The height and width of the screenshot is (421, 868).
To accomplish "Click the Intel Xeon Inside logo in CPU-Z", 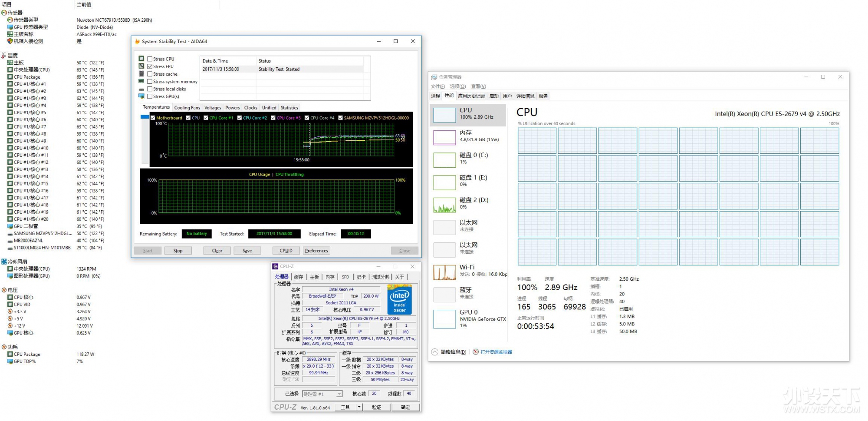I will pyautogui.click(x=399, y=299).
